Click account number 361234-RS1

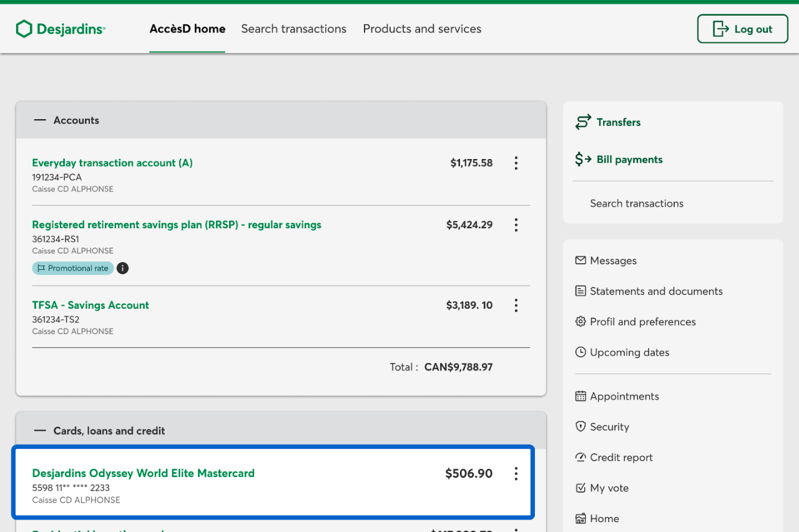pyautogui.click(x=56, y=239)
